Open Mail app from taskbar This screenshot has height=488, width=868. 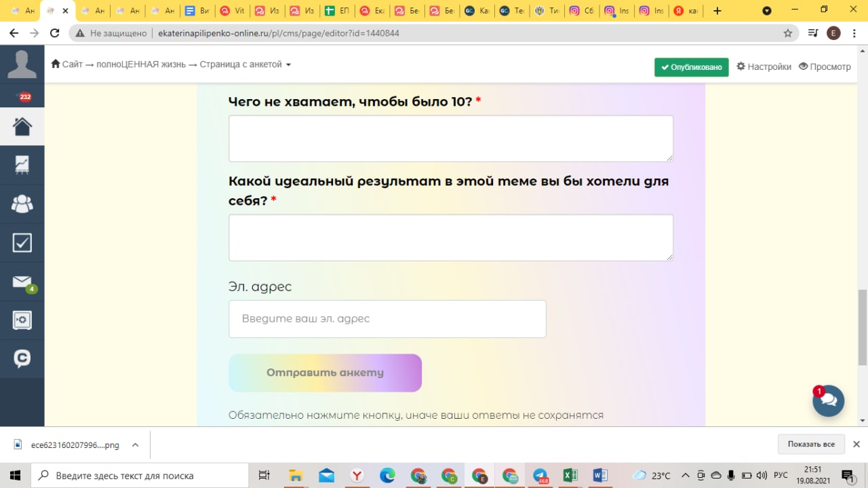click(x=326, y=475)
